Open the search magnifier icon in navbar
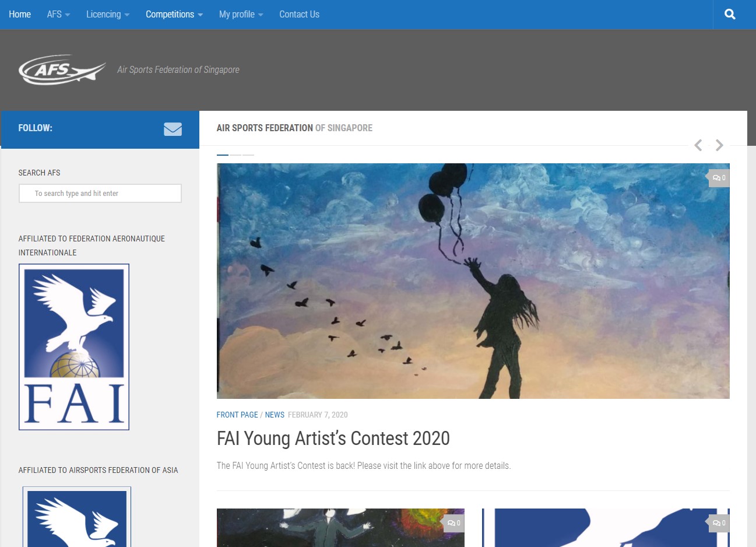 [x=730, y=15]
